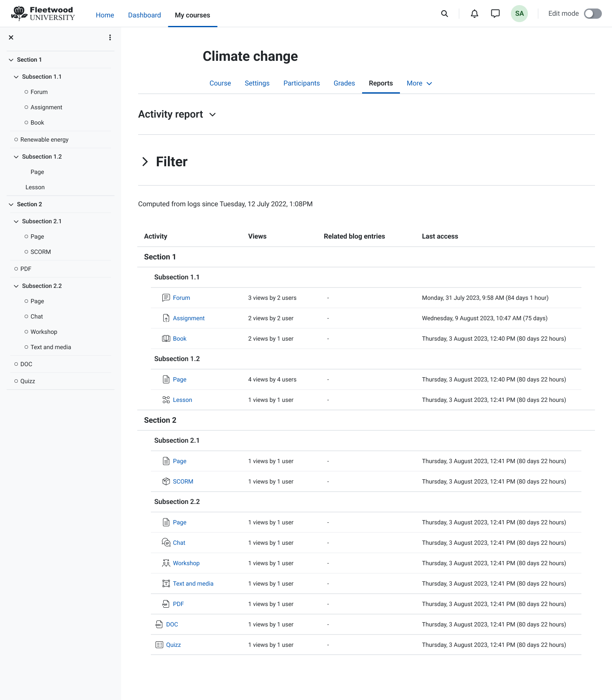Open the Quizz link in the report table
Viewport: 612px width, 700px height.
pos(173,645)
